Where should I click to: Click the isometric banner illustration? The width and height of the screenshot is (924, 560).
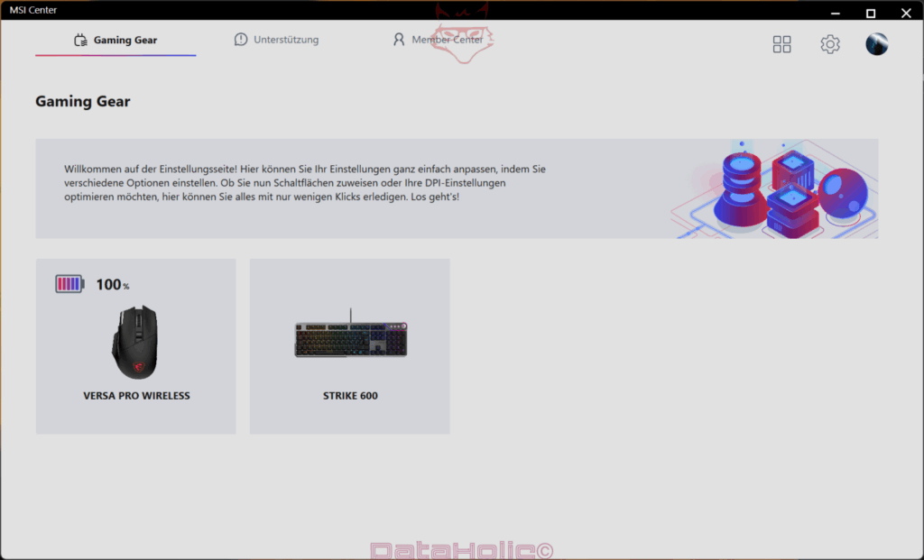click(x=774, y=189)
